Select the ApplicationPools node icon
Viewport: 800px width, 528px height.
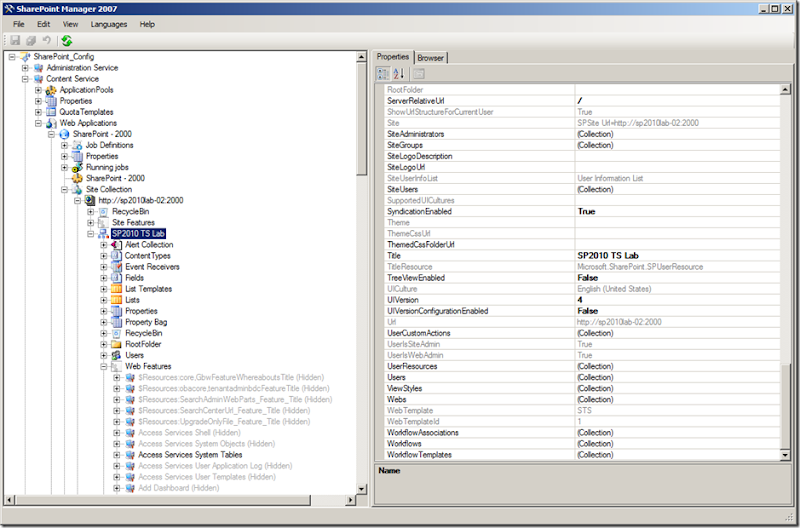pyautogui.click(x=51, y=90)
